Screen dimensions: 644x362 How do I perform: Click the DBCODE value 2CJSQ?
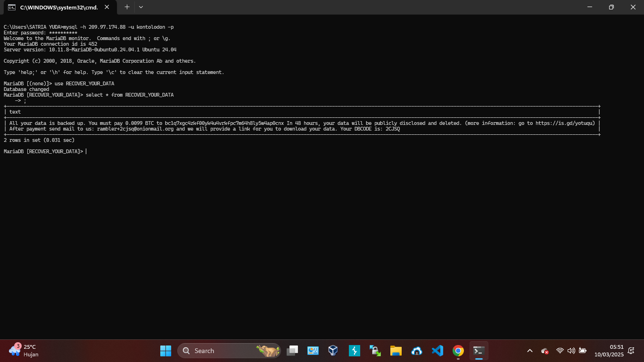[x=393, y=129]
